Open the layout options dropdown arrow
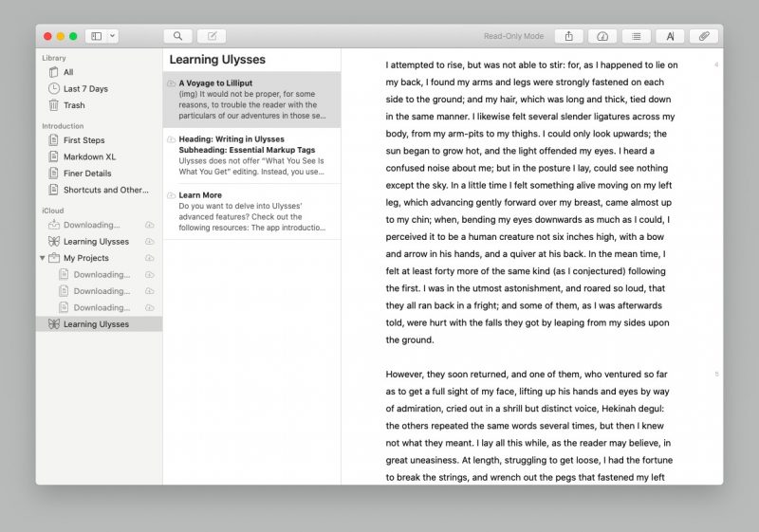This screenshot has height=532, width=759. (x=112, y=36)
